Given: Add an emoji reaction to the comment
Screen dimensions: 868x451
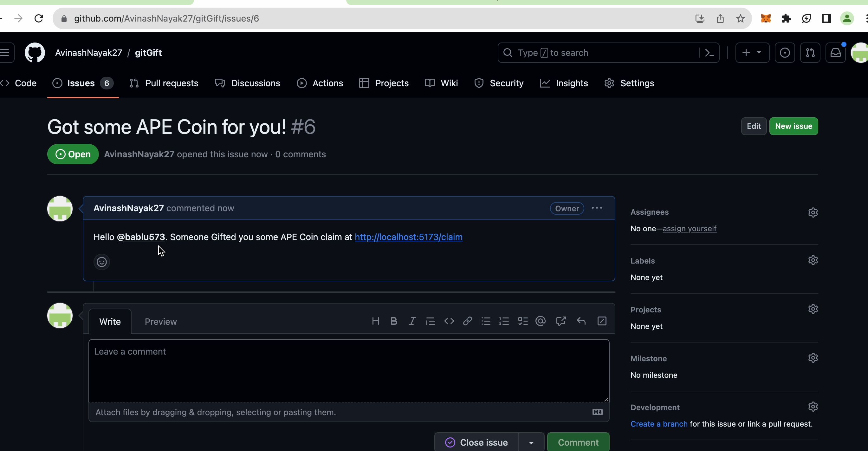Looking at the screenshot, I should pos(102,262).
